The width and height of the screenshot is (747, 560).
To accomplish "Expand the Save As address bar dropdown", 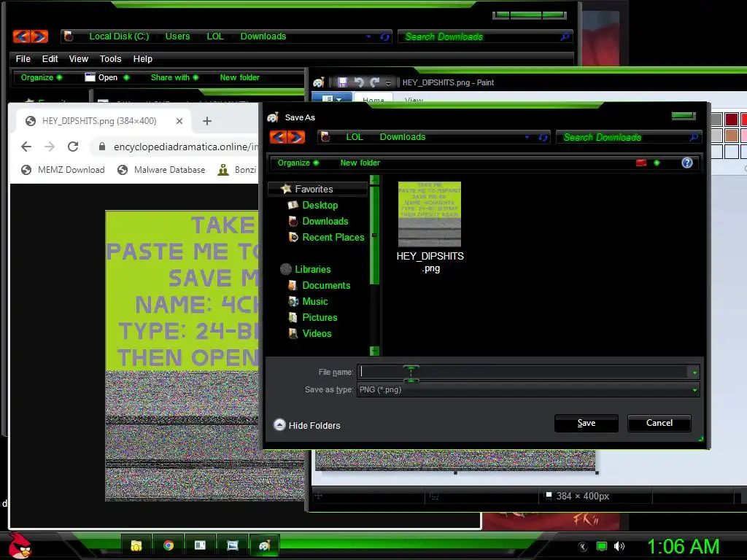I will click(x=527, y=137).
